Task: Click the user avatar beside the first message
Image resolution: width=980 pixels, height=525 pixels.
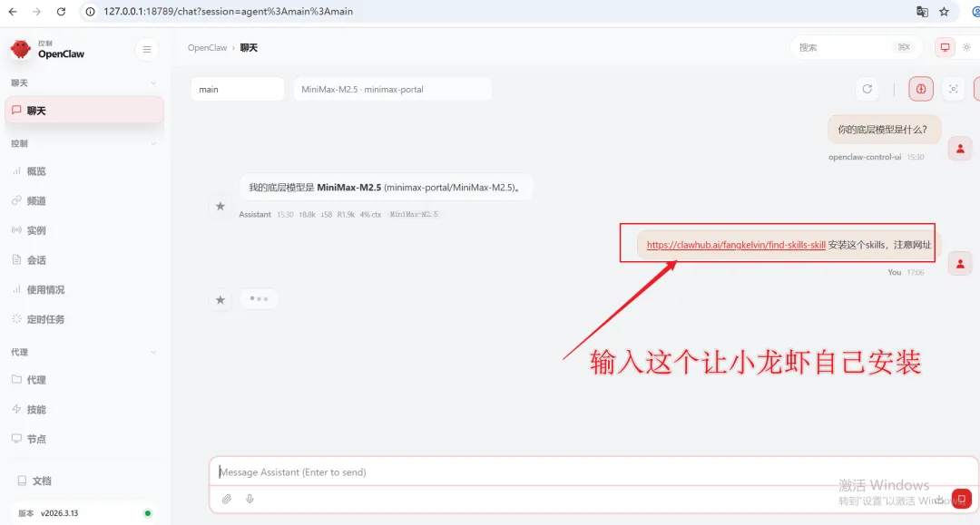Action: [960, 149]
